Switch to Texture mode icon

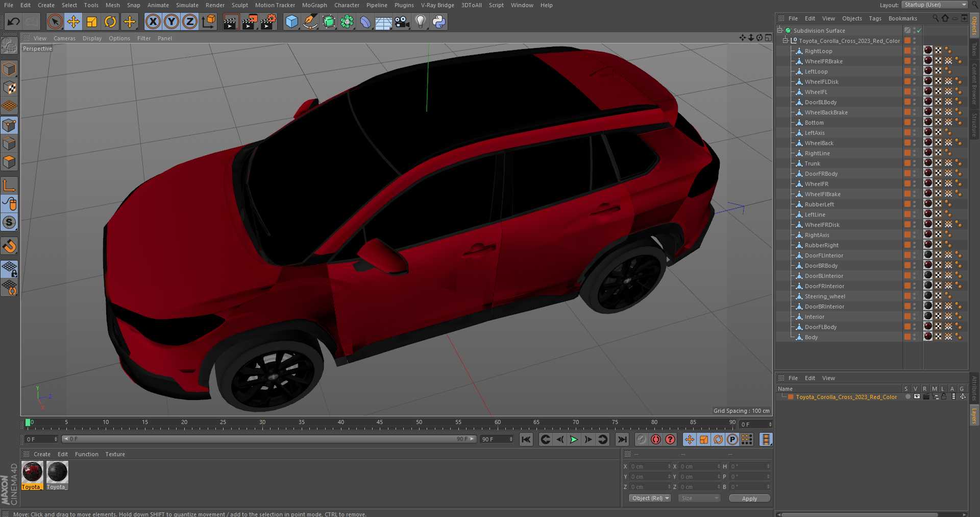[9, 87]
